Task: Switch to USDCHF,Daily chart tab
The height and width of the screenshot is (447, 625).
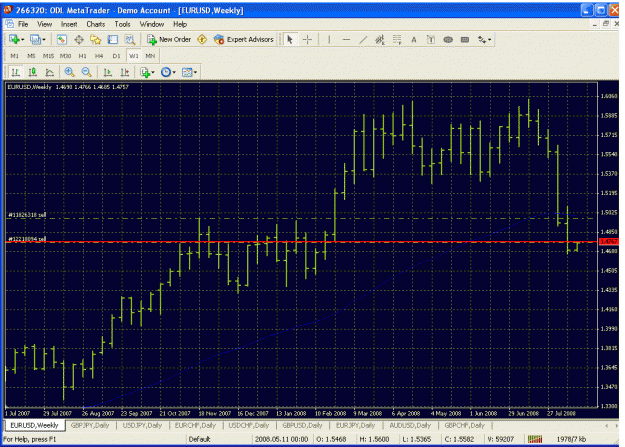Action: coord(249,425)
